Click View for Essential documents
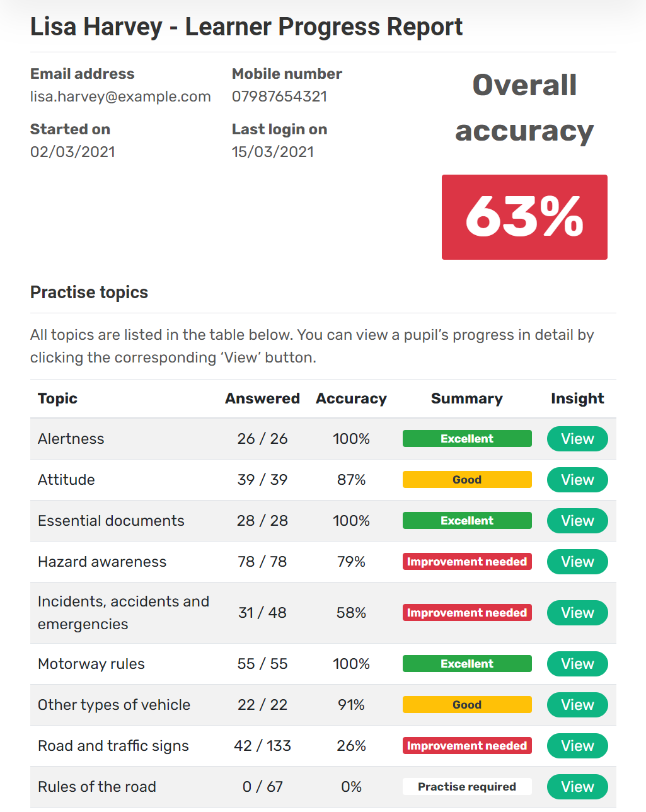This screenshot has width=646, height=812. tap(577, 521)
